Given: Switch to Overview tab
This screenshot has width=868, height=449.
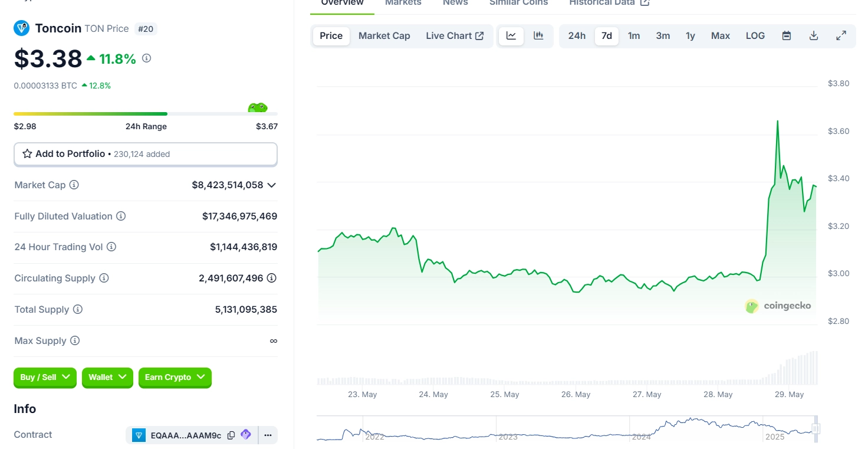Looking at the screenshot, I should pos(343,3).
